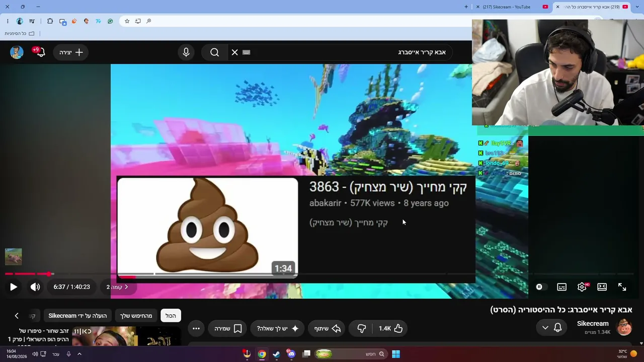Viewport: 644px width, 362px height.
Task: Like the video with 1.4K likes
Action: click(x=391, y=328)
